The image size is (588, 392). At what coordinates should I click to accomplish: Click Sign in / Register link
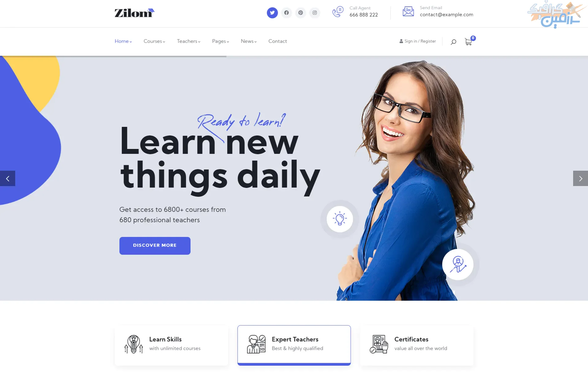418,41
